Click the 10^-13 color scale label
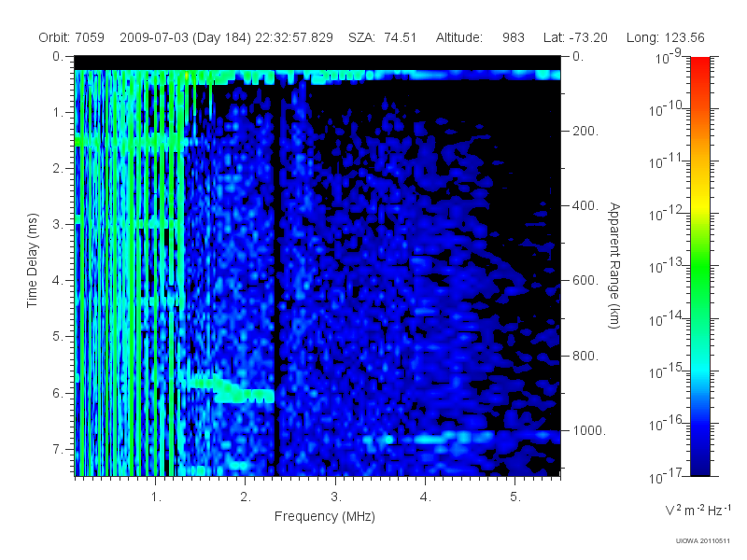The image size is (747, 560). (x=667, y=265)
